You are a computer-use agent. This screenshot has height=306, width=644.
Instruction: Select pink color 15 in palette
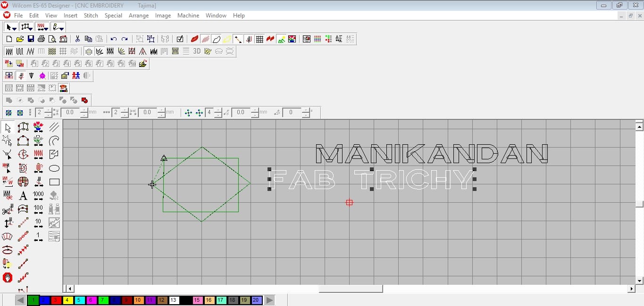pos(197,300)
